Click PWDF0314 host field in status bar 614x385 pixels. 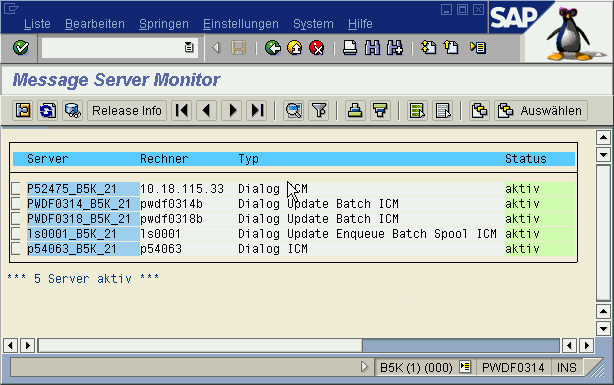coord(513,367)
